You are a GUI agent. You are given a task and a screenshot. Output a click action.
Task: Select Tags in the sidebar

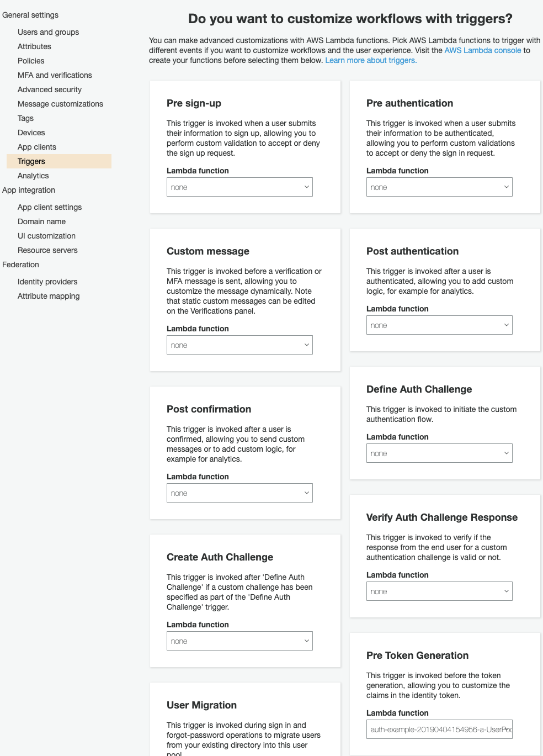(25, 118)
